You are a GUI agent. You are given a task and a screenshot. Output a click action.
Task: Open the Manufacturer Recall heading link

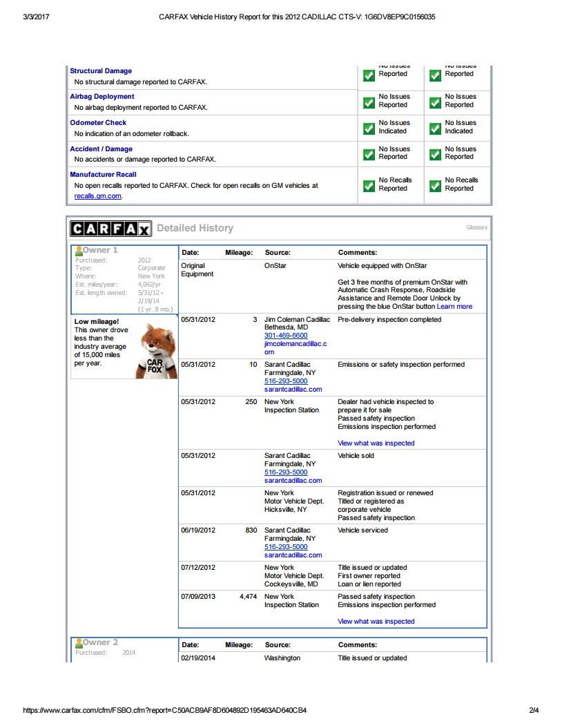[x=103, y=175]
